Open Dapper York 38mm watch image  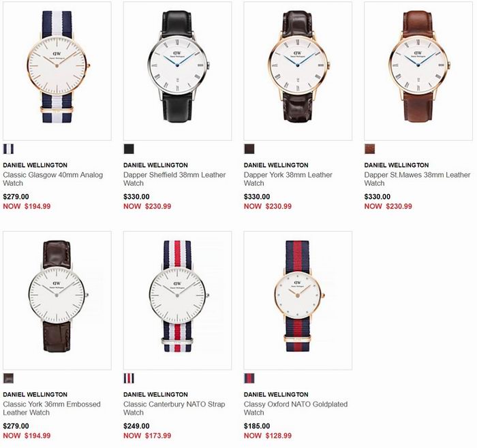pos(298,71)
